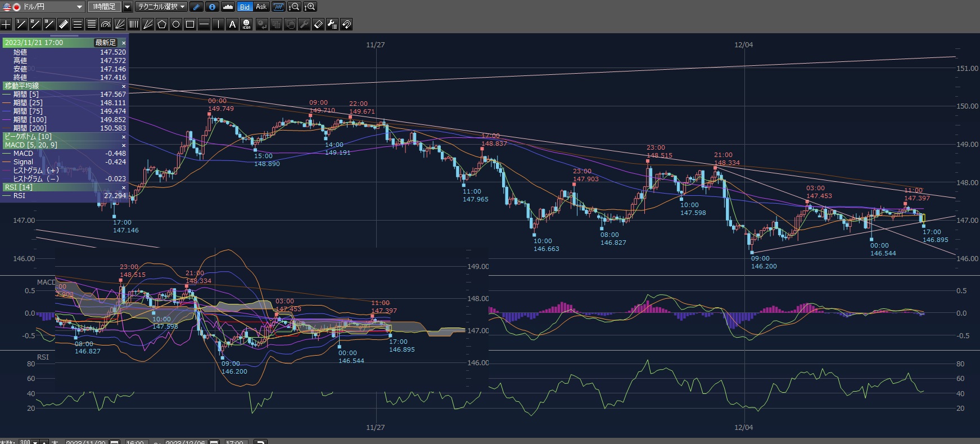The width and height of the screenshot is (980, 444).
Task: Remove the RSI [14] indicator panel
Action: coord(124,187)
